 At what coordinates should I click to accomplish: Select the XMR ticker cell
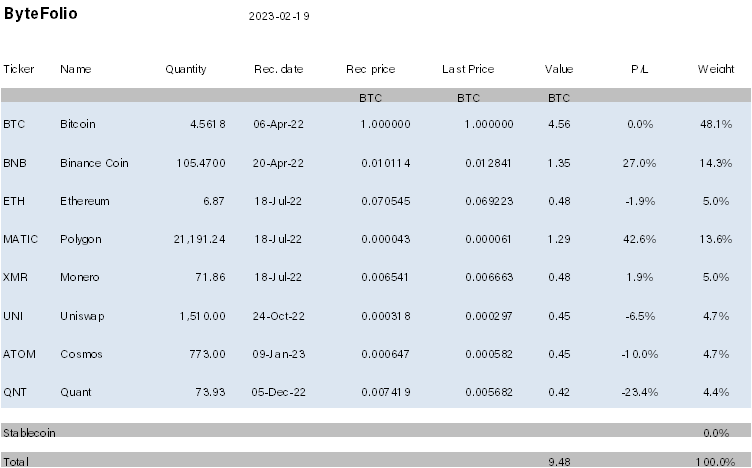(15, 277)
